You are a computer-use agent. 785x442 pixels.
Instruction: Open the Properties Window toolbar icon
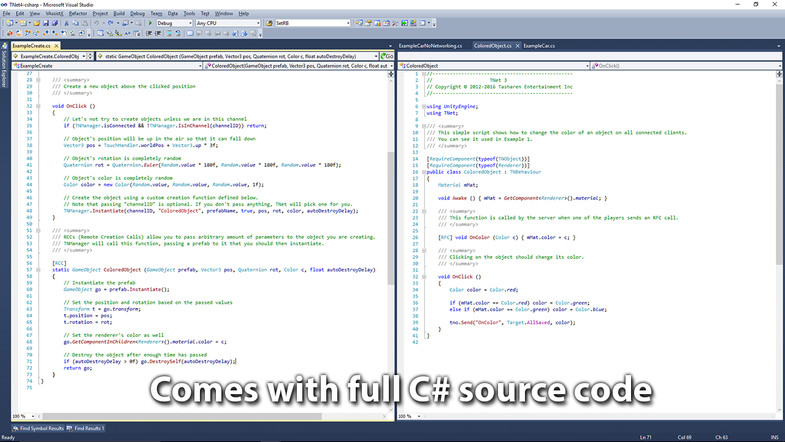368,23
